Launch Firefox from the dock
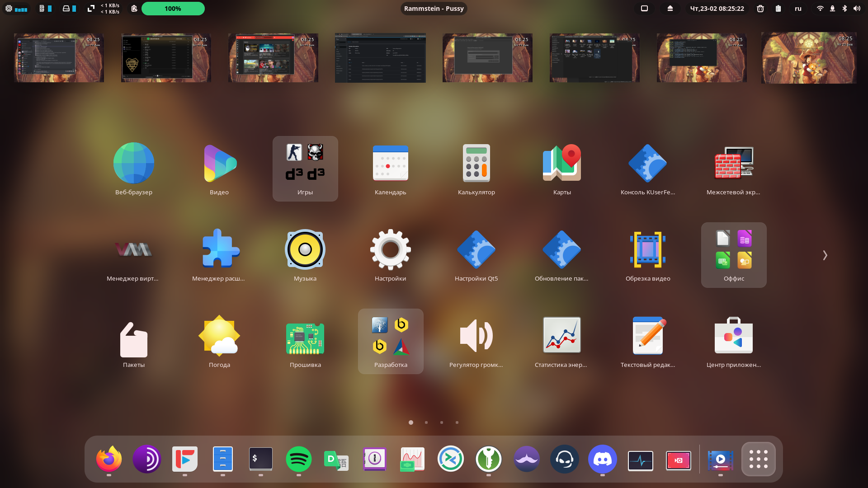The width and height of the screenshot is (868, 488). (x=109, y=459)
